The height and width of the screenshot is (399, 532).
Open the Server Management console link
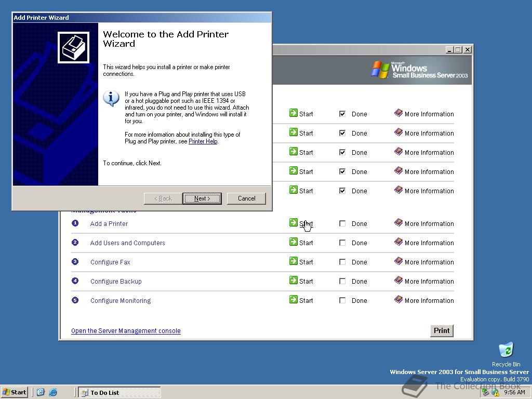click(126, 331)
